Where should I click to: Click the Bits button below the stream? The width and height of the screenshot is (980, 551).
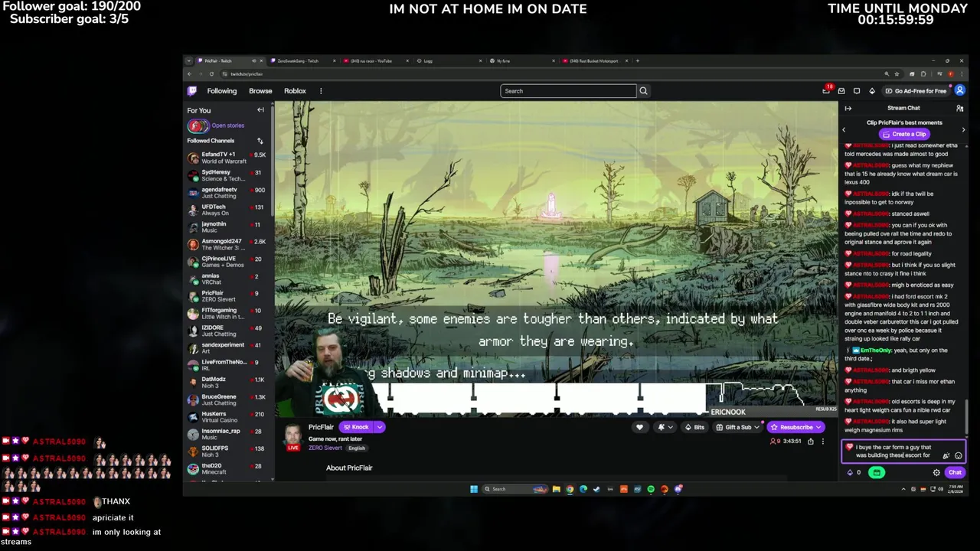pos(694,427)
